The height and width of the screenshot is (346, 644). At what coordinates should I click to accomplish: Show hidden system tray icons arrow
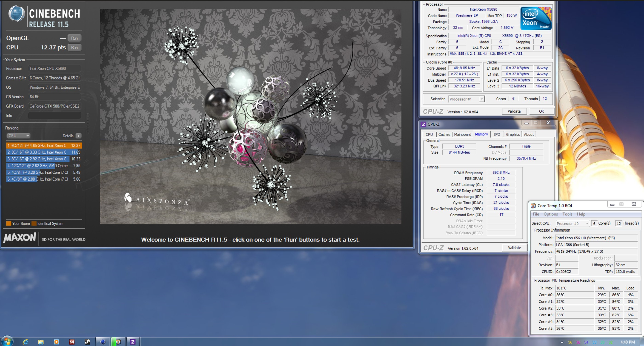pyautogui.click(x=562, y=342)
